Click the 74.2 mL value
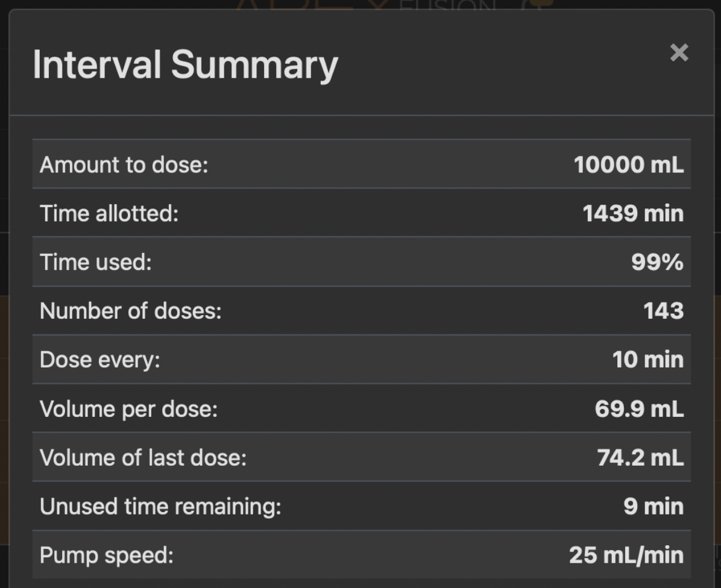The height and width of the screenshot is (588, 721). click(x=640, y=458)
